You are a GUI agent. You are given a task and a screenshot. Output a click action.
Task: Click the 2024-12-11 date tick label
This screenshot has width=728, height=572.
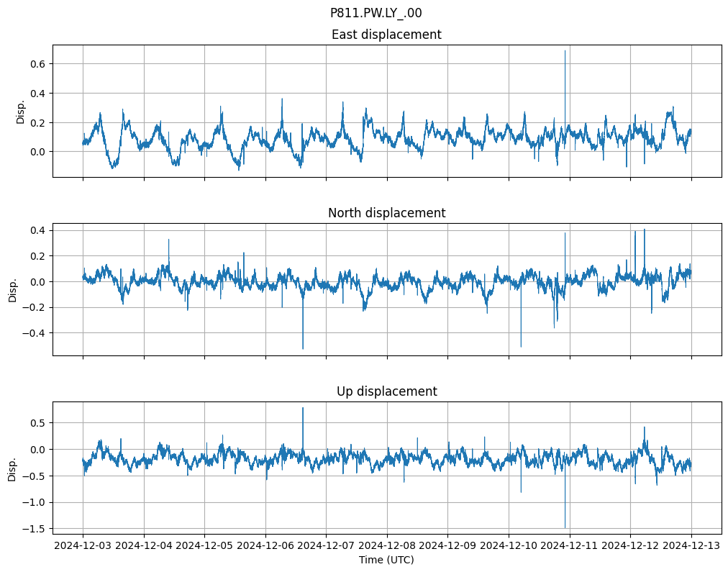click(570, 546)
